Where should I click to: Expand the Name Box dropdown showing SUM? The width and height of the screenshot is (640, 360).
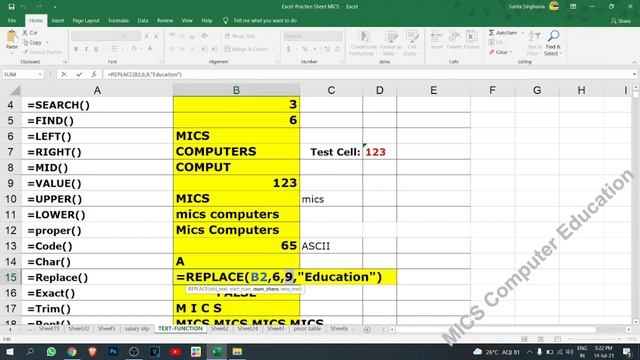40,74
